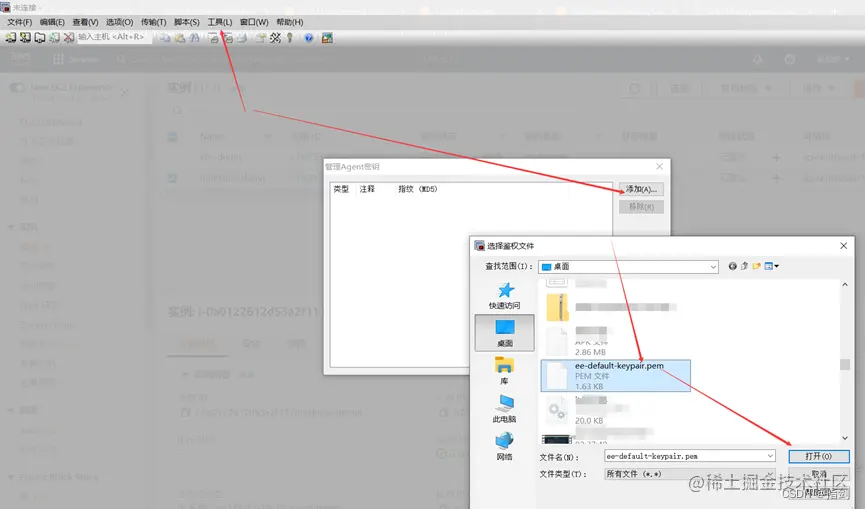This screenshot has width=865, height=509.
Task: Click the file list scrollbar up arrow
Action: (845, 285)
